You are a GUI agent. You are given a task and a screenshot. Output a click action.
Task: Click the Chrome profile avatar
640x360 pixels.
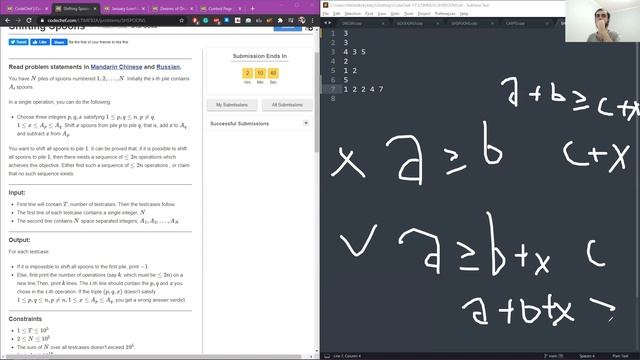[302, 20]
